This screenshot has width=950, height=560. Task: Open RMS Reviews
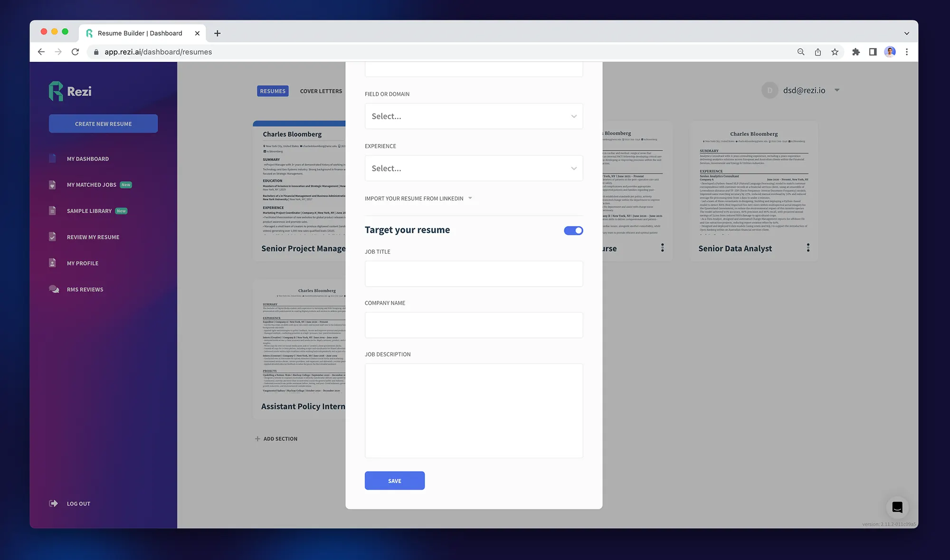[x=85, y=289]
